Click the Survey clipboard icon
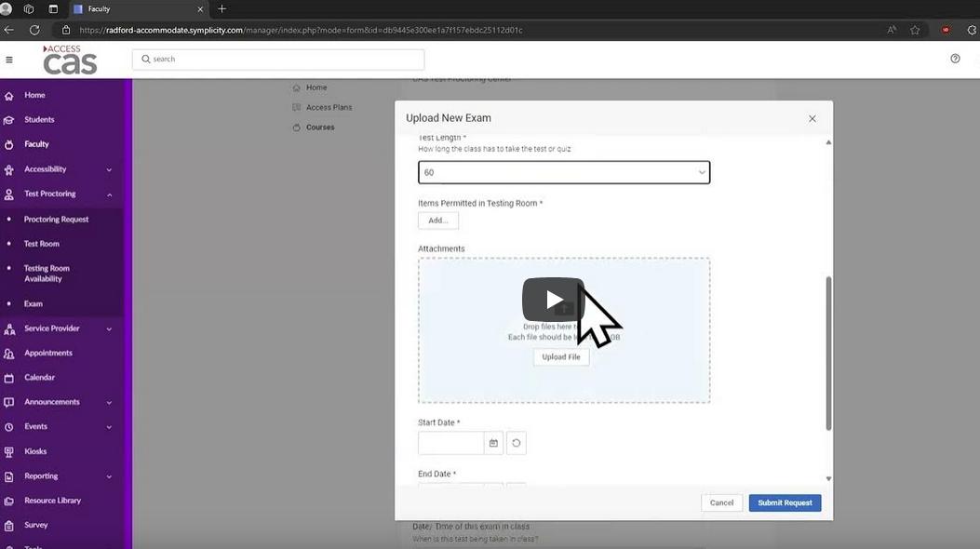980x549 pixels. [8, 526]
